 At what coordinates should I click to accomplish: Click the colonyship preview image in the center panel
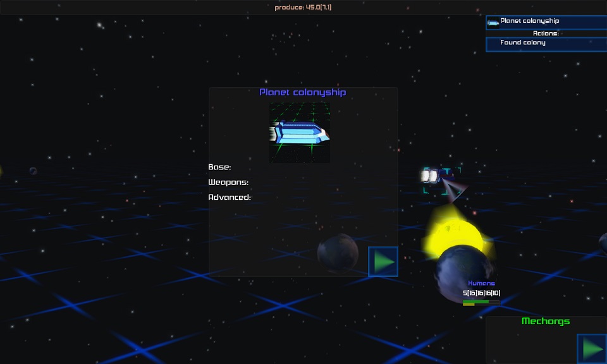300,133
